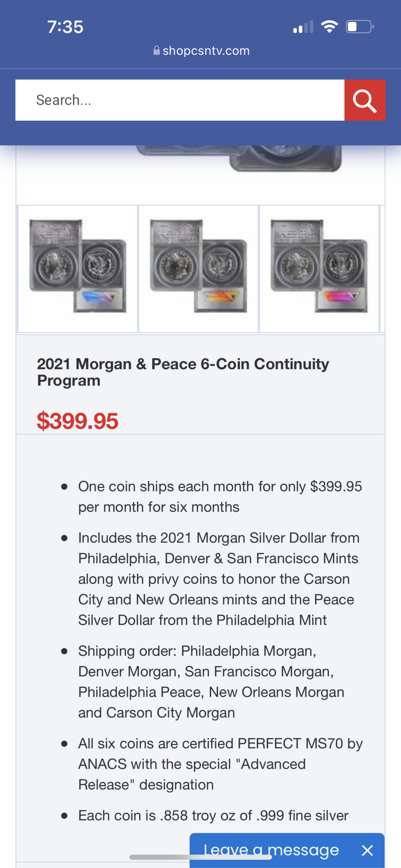Viewport: 401px width, 868px height.
Task: Tap the 2021 Morgan & Peace product title
Action: [x=183, y=372]
